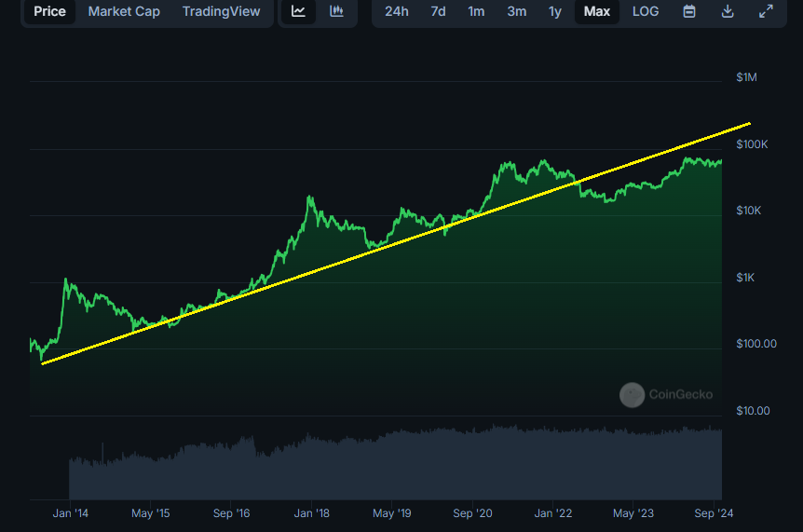Click the $100.00 y-axis label
The height and width of the screenshot is (532, 803).
click(x=756, y=344)
